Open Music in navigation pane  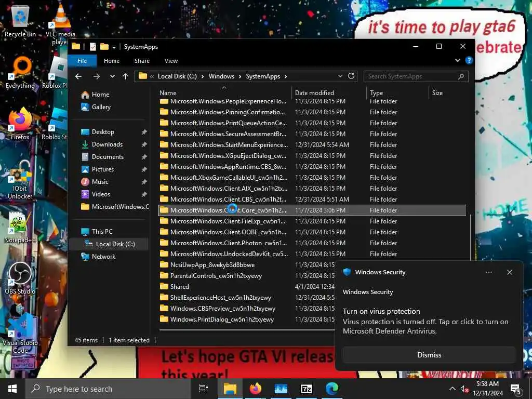point(100,181)
